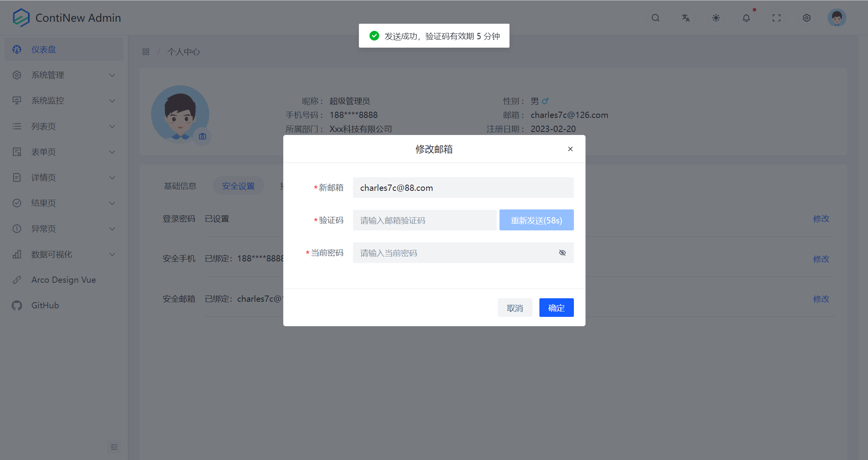Click the 列表页 list icon in sidebar
The image size is (868, 460).
17,126
